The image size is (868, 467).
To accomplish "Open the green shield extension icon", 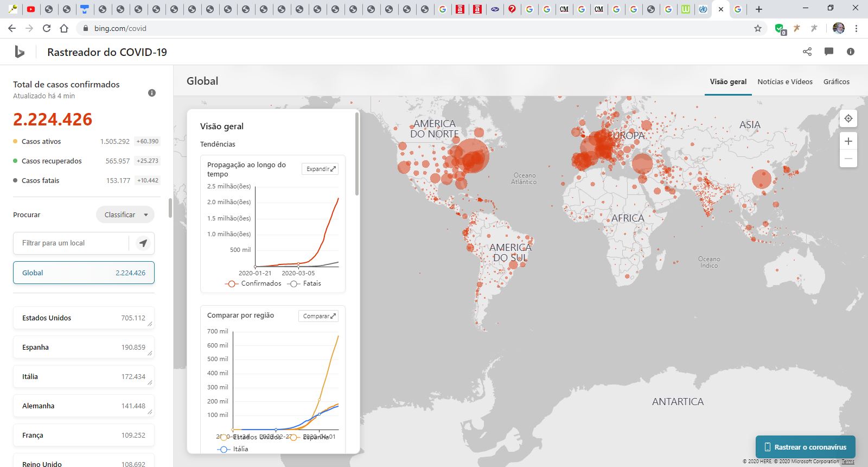I will pos(780,29).
